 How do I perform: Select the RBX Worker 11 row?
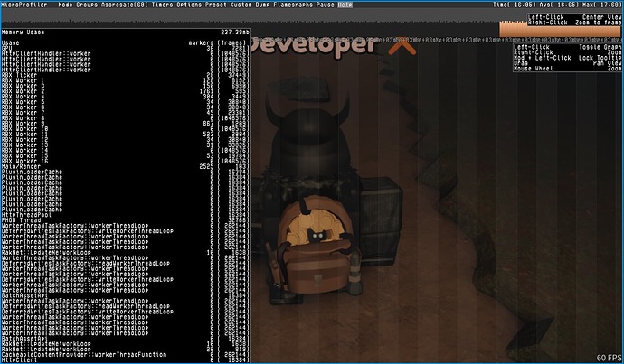(x=126, y=135)
